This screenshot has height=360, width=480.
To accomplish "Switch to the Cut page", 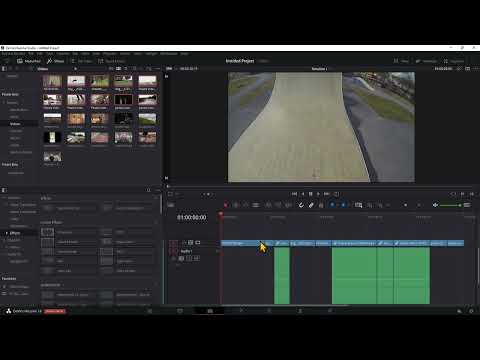I will [x=180, y=311].
